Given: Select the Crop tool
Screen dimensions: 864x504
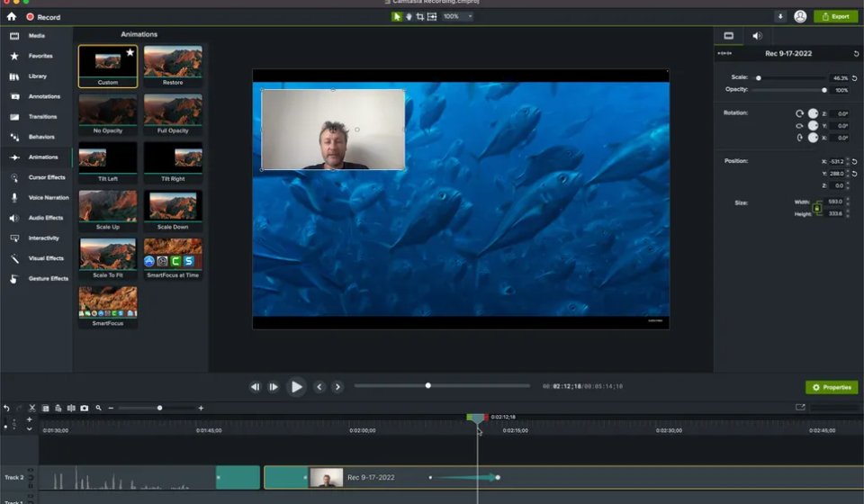Looking at the screenshot, I should 420,16.
